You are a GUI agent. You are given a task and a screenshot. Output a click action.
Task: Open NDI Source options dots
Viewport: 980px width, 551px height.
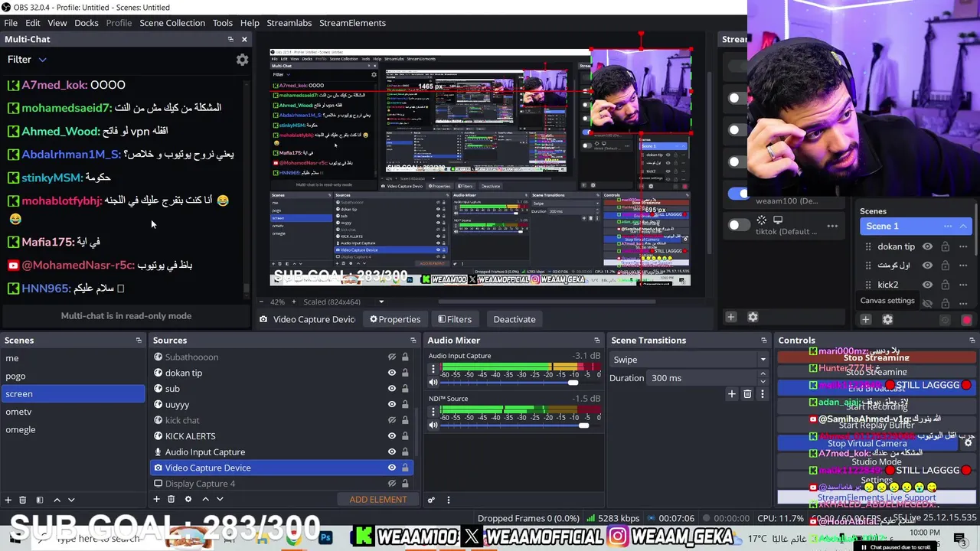[433, 412]
